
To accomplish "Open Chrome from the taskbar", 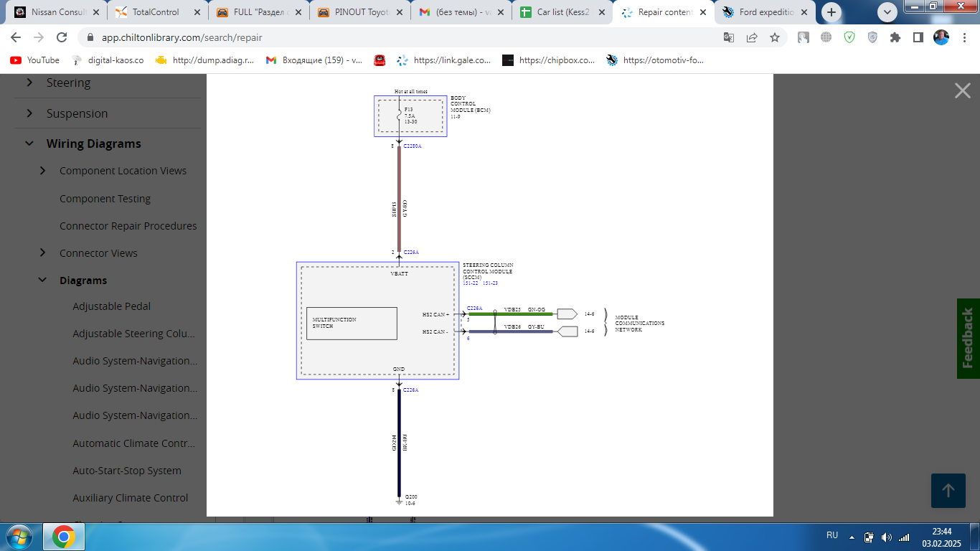I will [x=63, y=537].
